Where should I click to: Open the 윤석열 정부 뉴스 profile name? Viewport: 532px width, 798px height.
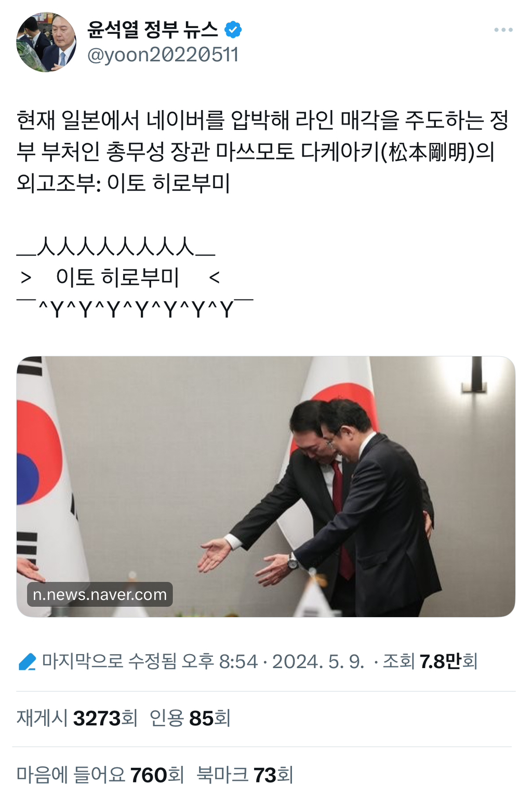click(153, 30)
